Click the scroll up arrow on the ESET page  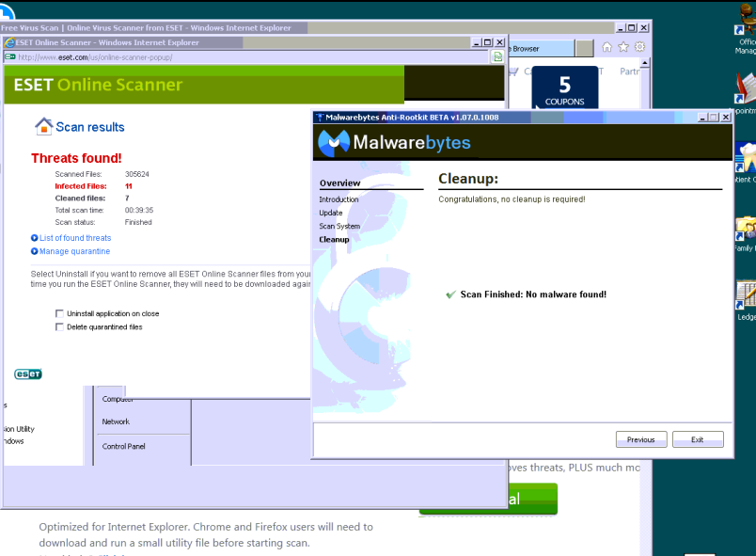(645, 63)
